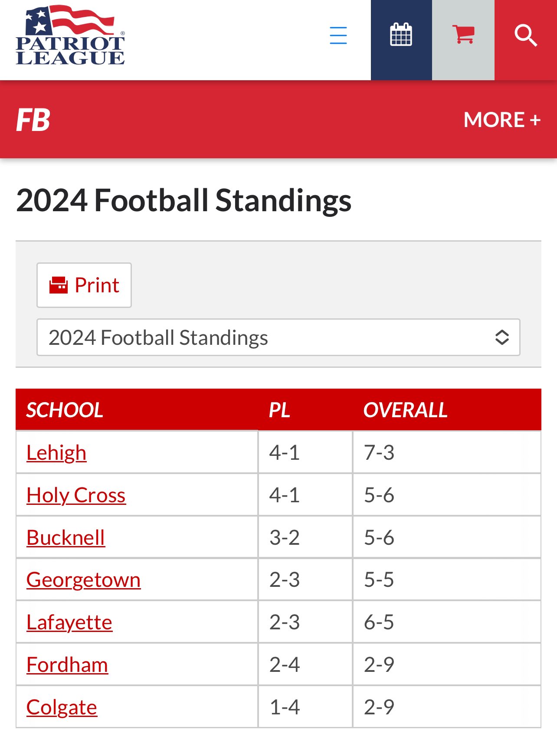Click the Print button

(84, 285)
